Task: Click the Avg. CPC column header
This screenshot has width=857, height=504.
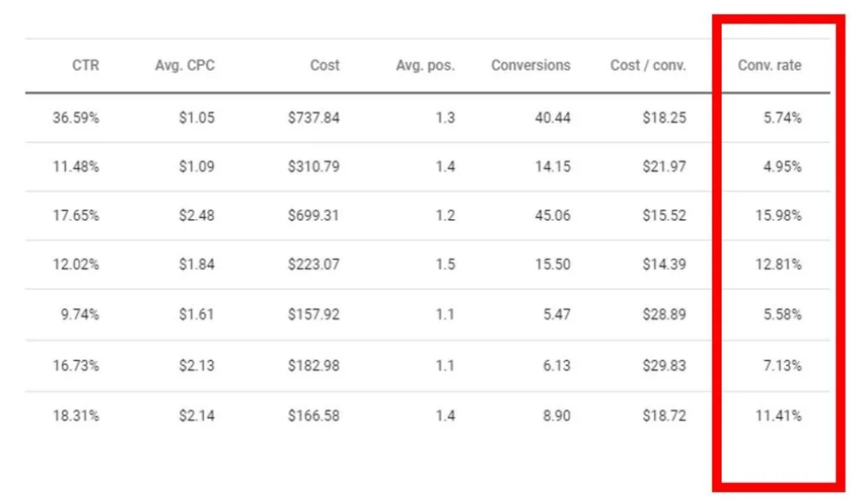Action: point(185,65)
